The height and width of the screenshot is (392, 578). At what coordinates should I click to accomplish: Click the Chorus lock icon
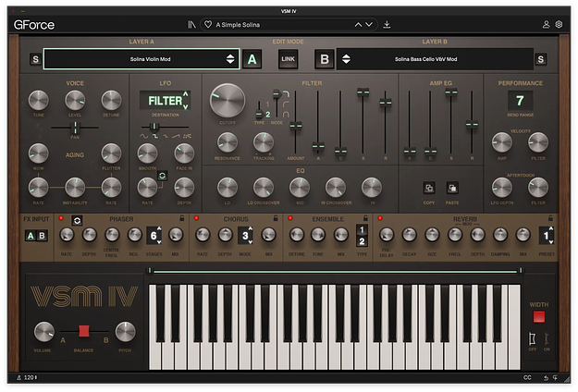276,218
